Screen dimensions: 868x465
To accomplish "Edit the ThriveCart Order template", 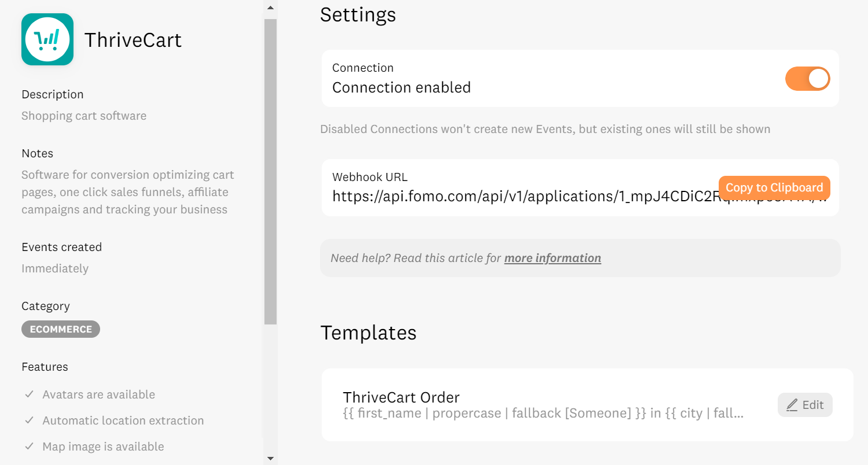I will (805, 405).
